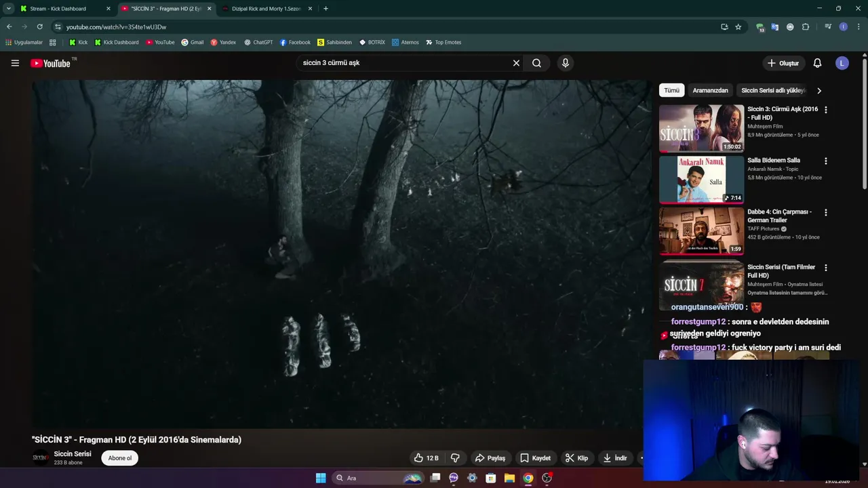The height and width of the screenshot is (488, 868).
Task: Switch to the Dizipal Rick and Morty tab
Action: (268, 9)
